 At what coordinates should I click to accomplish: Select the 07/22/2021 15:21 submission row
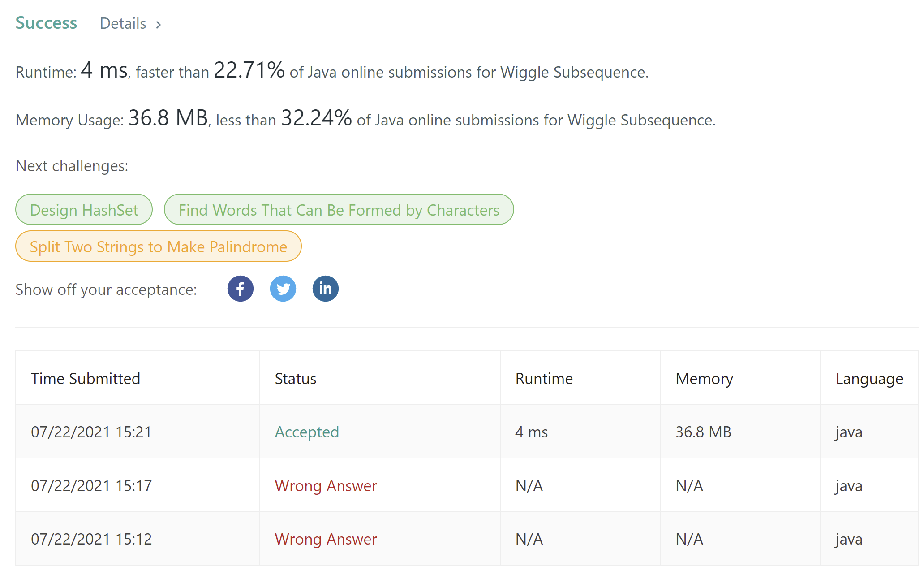point(91,432)
